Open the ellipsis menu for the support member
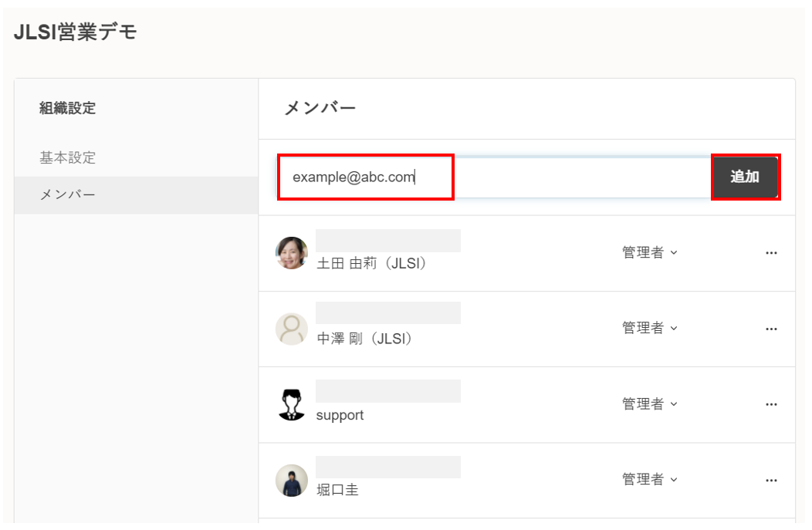This screenshot has width=812, height=530. pyautogui.click(x=770, y=404)
